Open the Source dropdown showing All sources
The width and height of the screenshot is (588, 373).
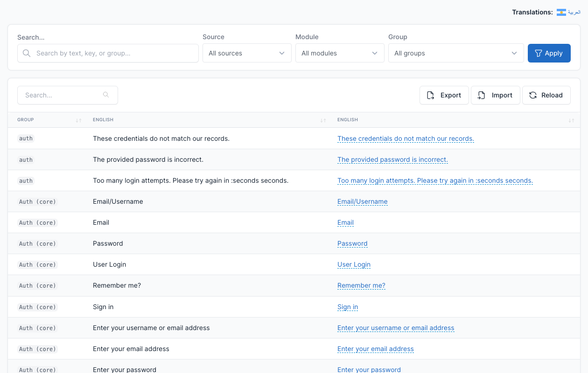click(x=247, y=53)
